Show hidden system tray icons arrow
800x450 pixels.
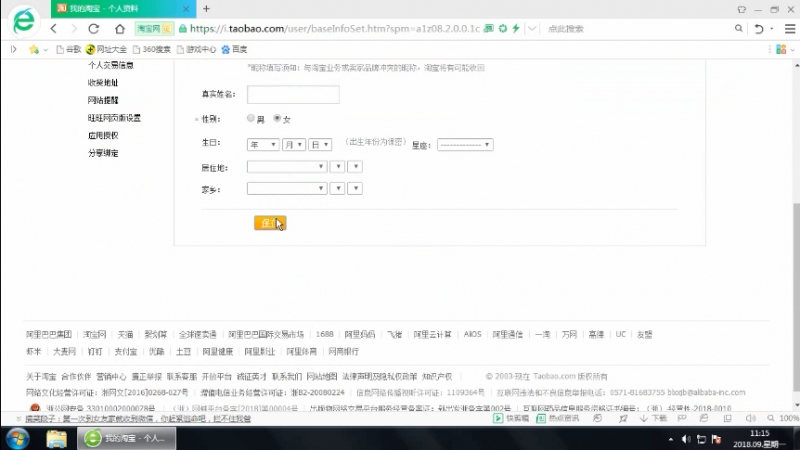pyautogui.click(x=670, y=439)
